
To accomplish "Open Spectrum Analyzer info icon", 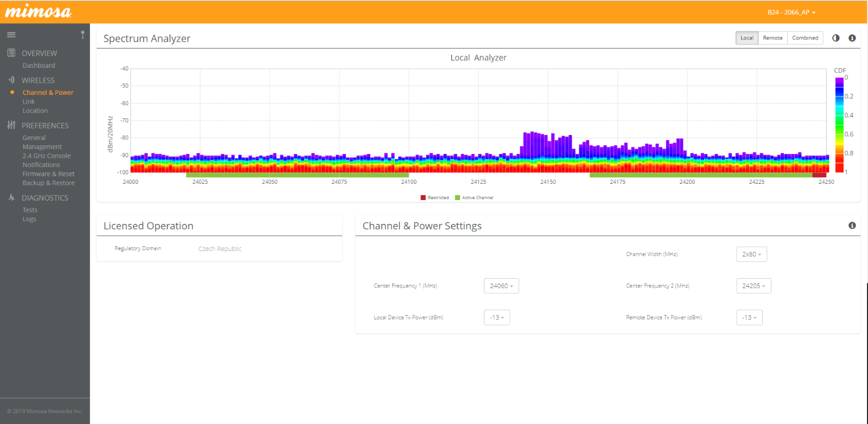I will [852, 38].
